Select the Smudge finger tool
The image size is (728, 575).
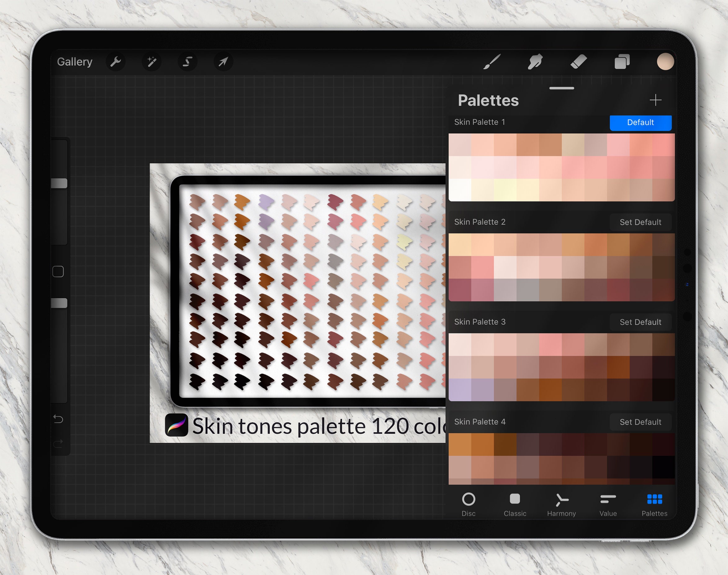click(x=535, y=61)
